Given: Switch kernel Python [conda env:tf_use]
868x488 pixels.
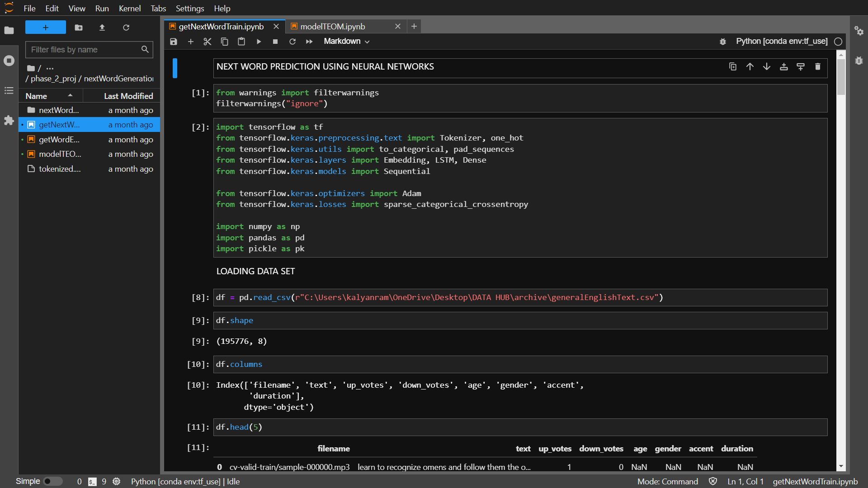Looking at the screenshot, I should pyautogui.click(x=782, y=41).
